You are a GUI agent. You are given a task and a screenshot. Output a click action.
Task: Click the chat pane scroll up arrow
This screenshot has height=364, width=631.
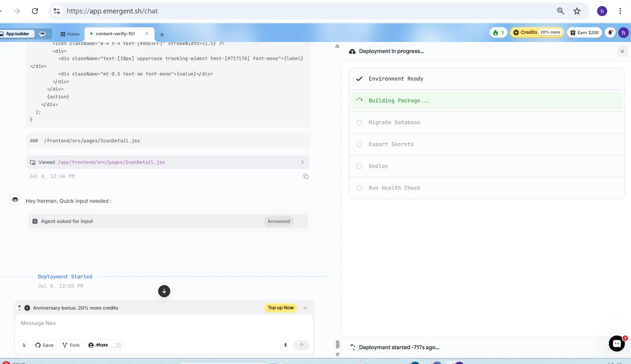pos(337,46)
